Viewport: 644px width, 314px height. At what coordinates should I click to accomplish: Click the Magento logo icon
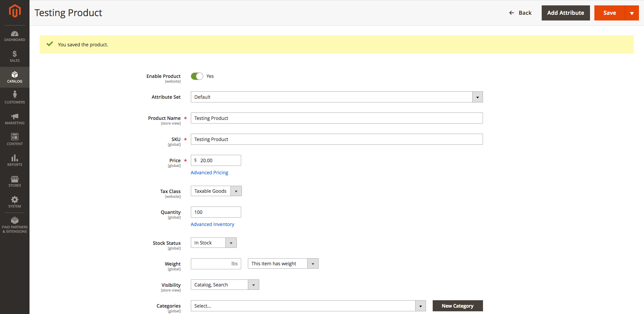pos(15,11)
